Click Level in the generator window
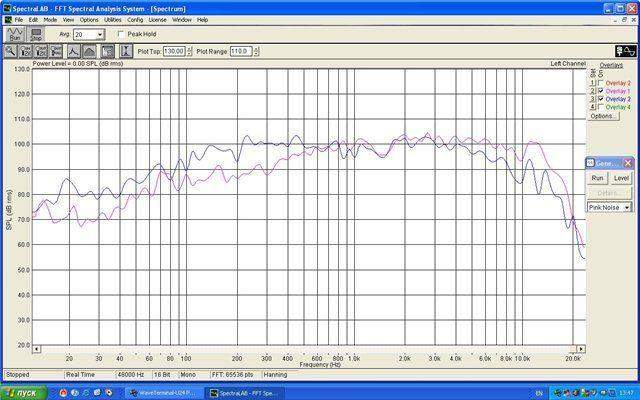 (621, 178)
